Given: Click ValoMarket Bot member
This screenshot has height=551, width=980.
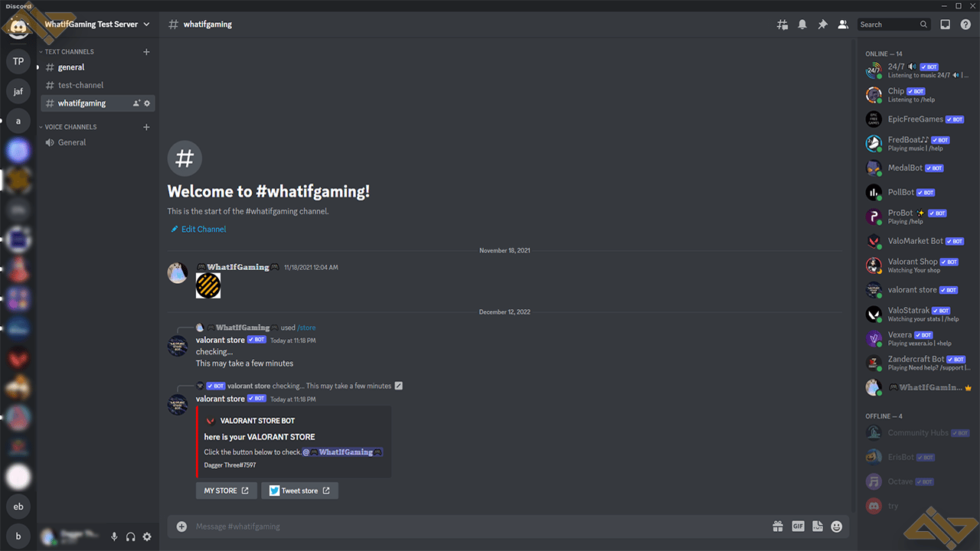Looking at the screenshot, I should (x=916, y=241).
